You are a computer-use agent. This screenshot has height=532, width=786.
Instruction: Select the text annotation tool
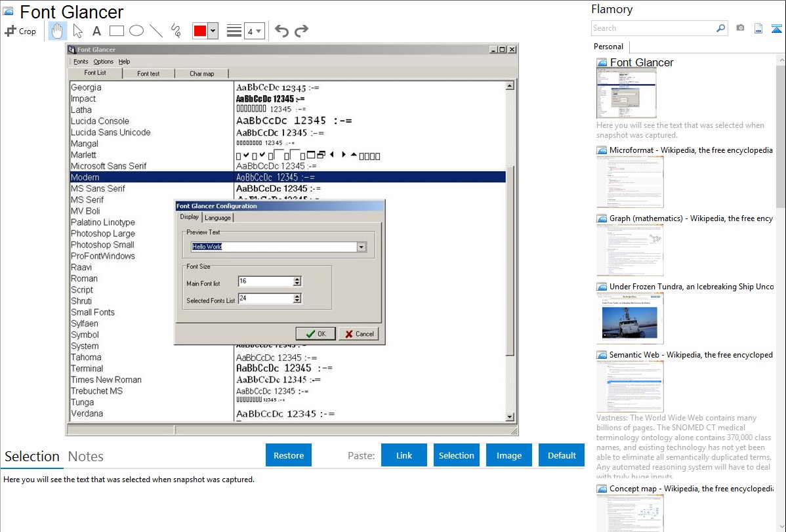96,31
